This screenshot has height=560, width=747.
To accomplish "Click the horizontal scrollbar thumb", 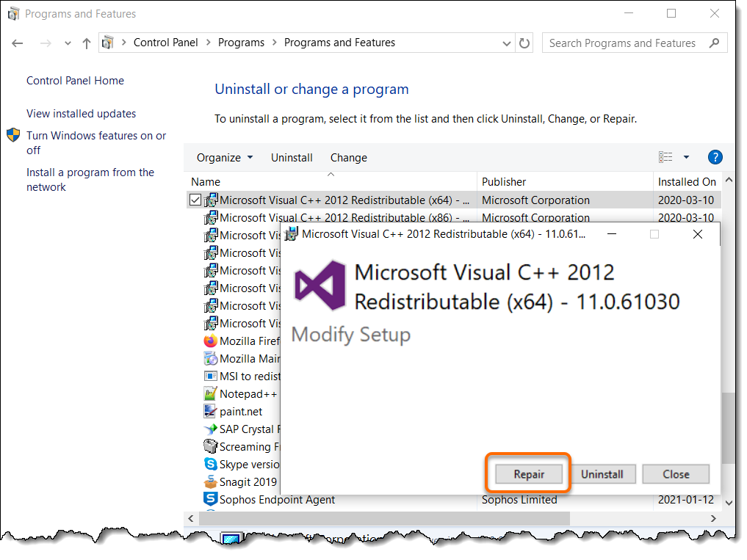I will tap(384, 518).
